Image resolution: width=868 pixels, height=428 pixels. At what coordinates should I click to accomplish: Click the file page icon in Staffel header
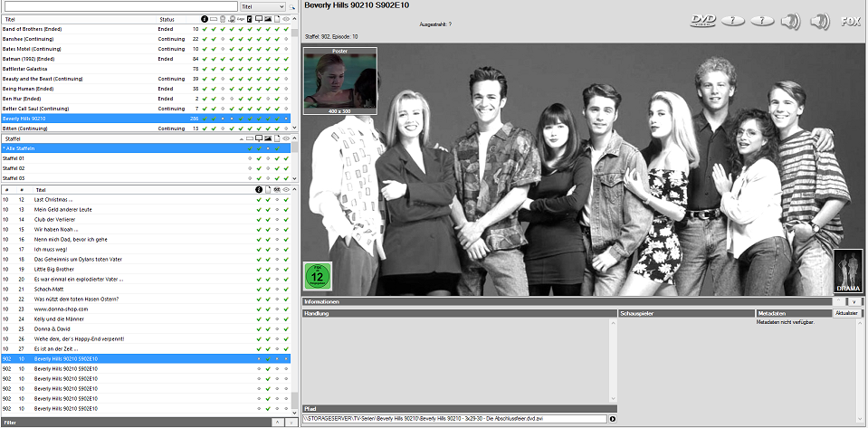pyautogui.click(x=277, y=138)
